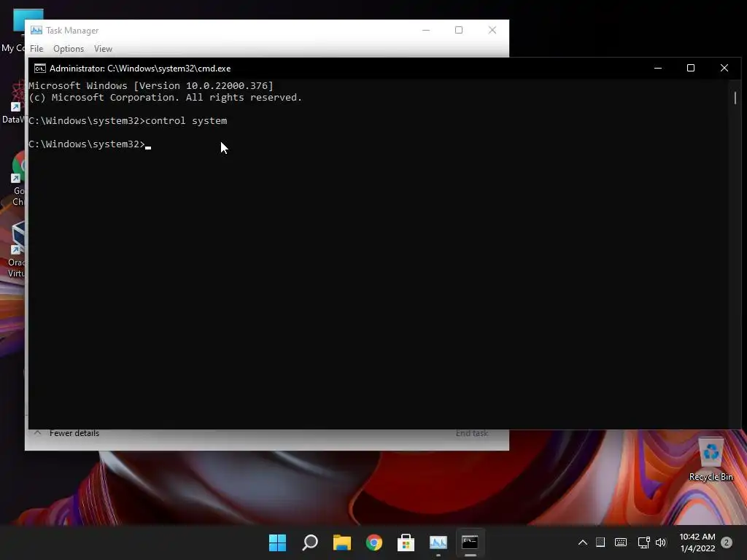747x560 pixels.
Task: Open network status tray icon
Action: pos(643,542)
